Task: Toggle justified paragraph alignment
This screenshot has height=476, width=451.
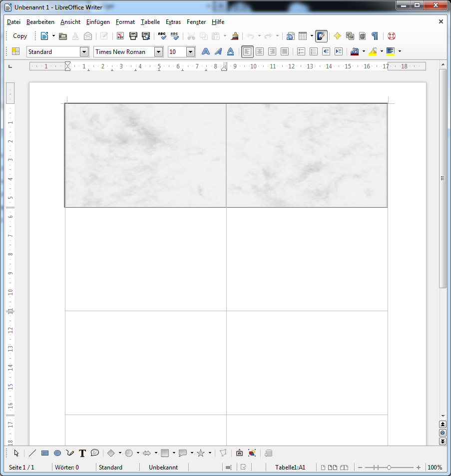Action: 284,51
